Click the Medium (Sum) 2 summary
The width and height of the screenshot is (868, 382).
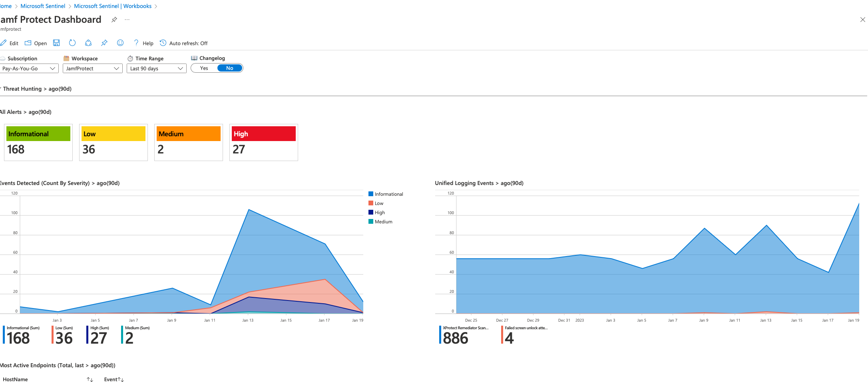tap(136, 335)
